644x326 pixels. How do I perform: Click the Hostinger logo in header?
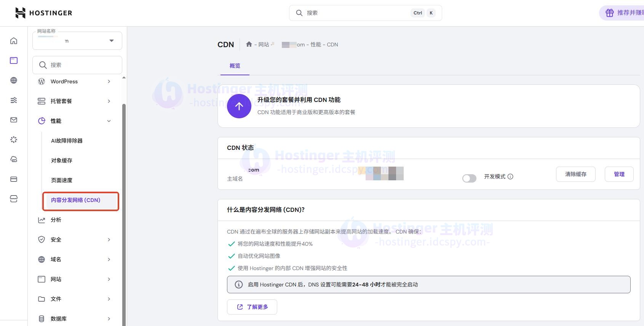pos(43,13)
